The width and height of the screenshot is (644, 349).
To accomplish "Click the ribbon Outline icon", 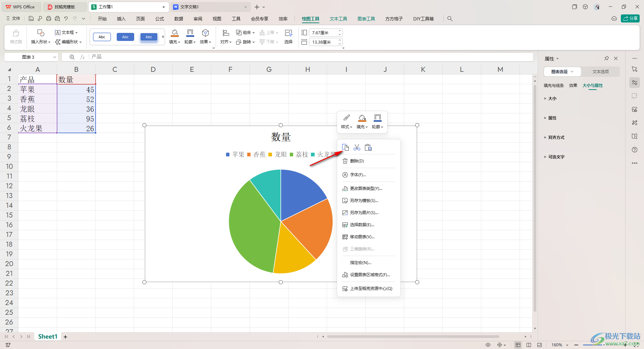I will (x=190, y=33).
